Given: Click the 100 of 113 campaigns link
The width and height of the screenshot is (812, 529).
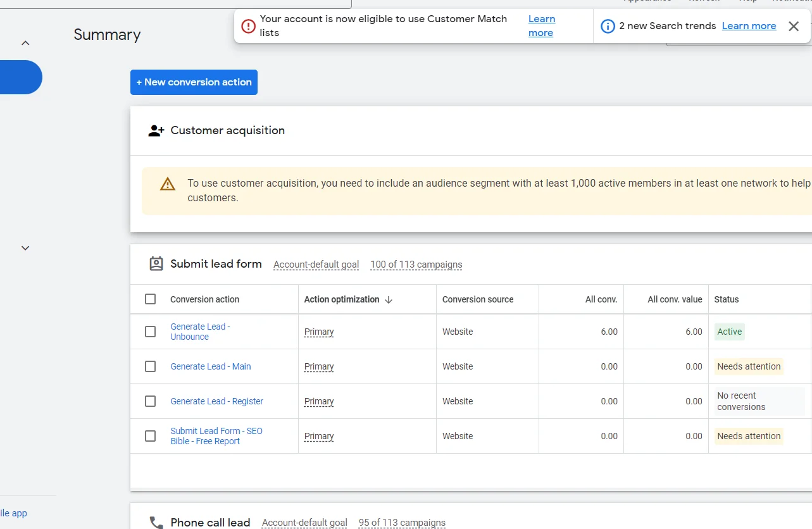Looking at the screenshot, I should coord(416,264).
